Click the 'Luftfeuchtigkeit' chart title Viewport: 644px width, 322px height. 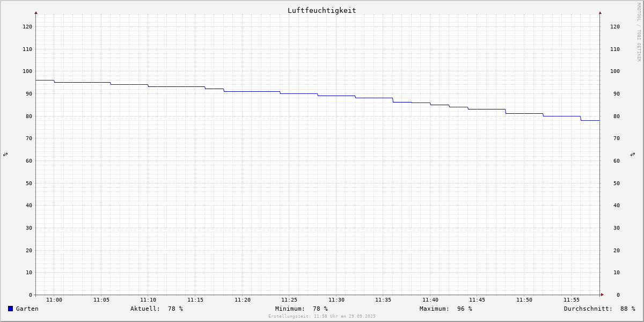coord(321,10)
